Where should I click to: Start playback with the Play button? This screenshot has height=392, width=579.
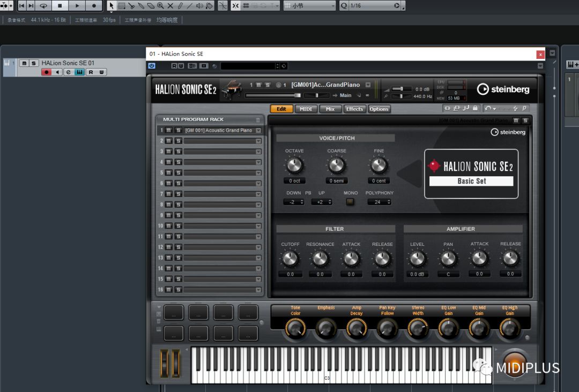[x=77, y=5]
